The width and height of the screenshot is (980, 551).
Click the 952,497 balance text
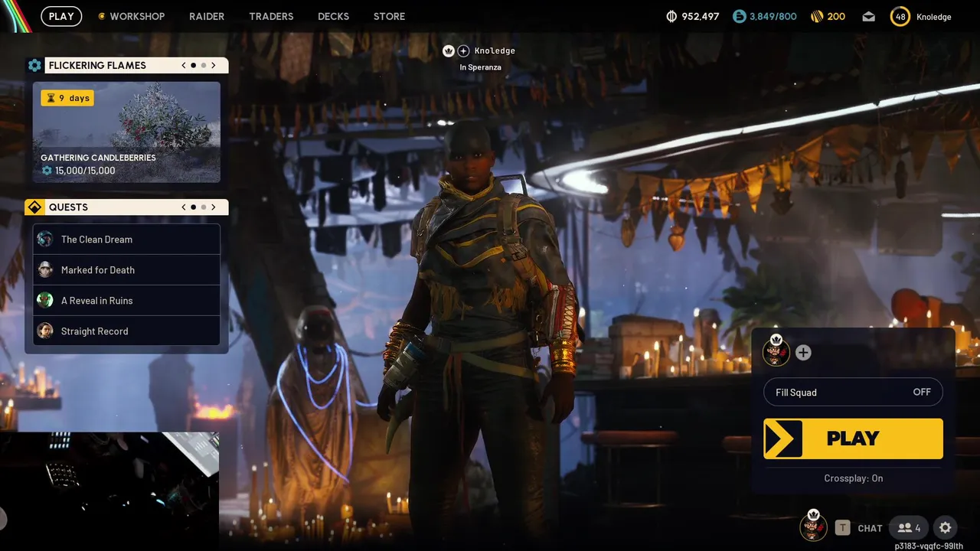(x=701, y=16)
